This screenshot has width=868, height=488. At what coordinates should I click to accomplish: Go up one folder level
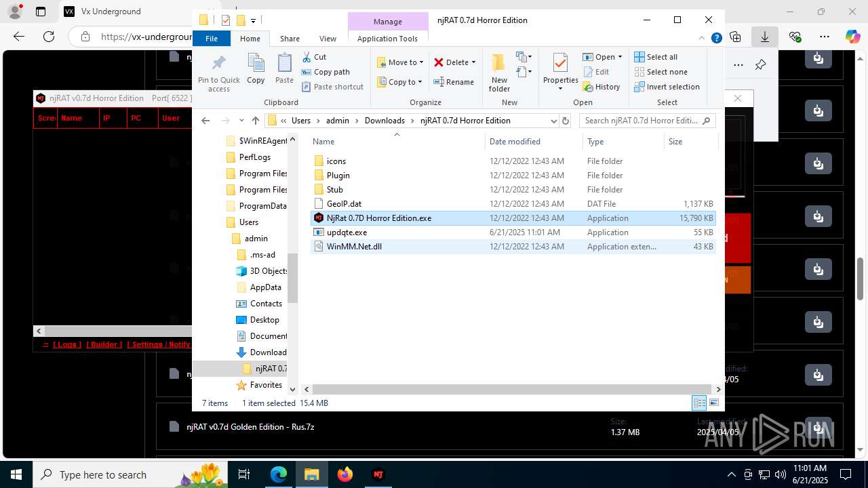[x=255, y=121]
